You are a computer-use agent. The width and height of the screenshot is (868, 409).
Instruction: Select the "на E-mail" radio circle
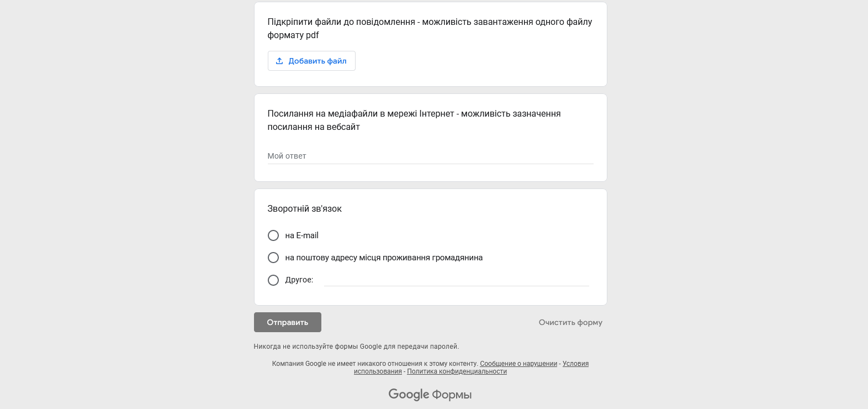coord(273,235)
